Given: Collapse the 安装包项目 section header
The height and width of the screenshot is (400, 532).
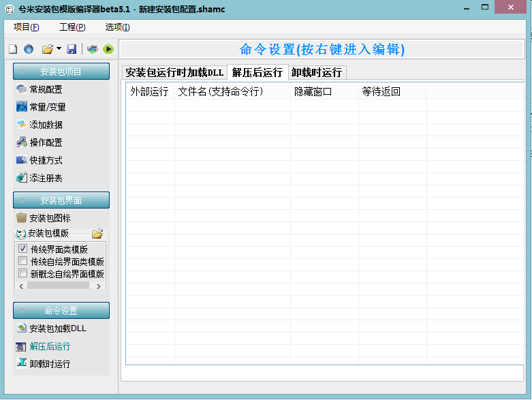Looking at the screenshot, I should coord(61,72).
